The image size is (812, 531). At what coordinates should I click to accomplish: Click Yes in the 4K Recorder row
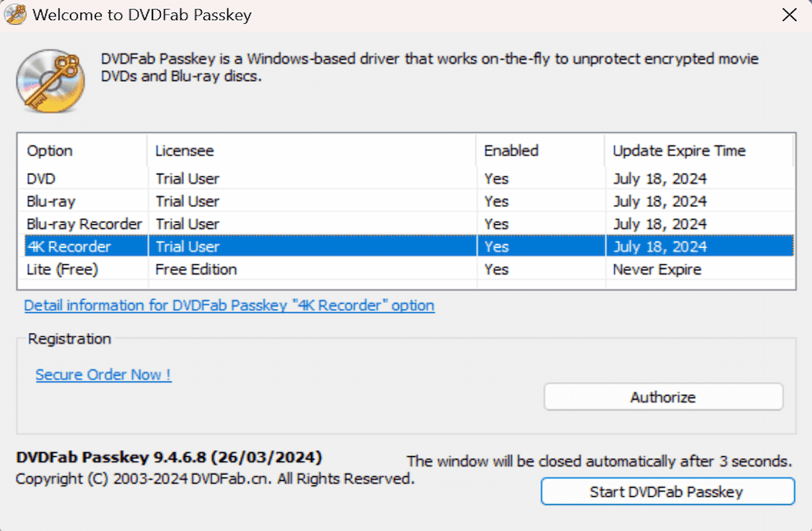coord(496,247)
